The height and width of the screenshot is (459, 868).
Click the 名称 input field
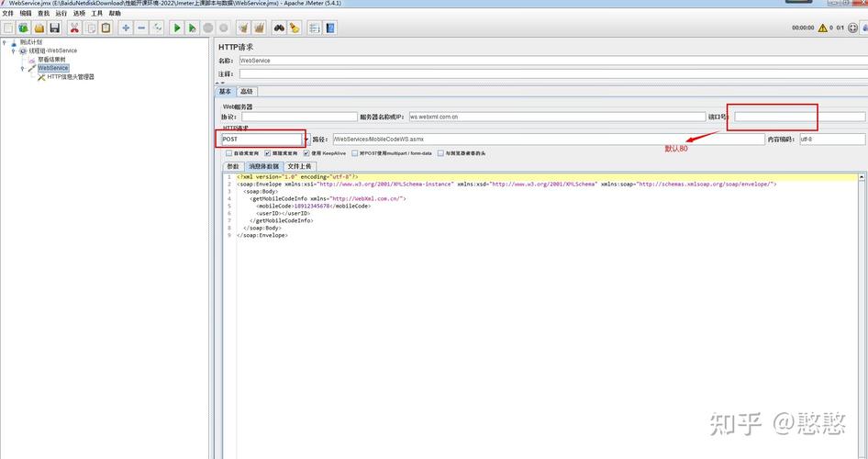(x=553, y=61)
